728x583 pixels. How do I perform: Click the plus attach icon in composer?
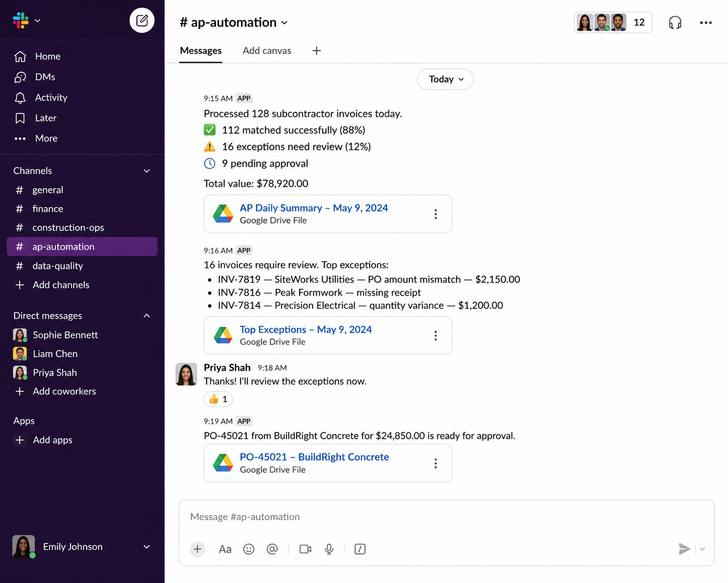[197, 549]
